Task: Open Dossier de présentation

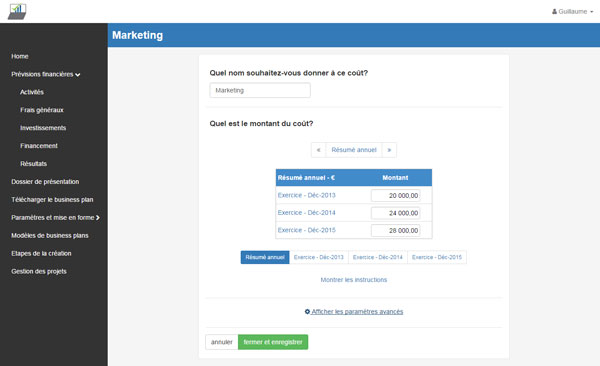Action: 45,181
